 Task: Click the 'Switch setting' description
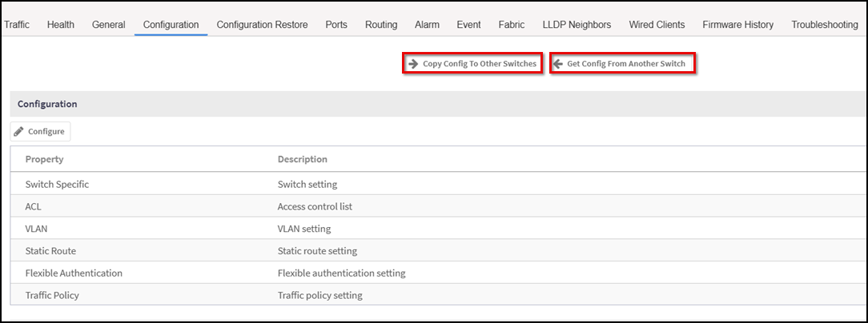pyautogui.click(x=307, y=184)
